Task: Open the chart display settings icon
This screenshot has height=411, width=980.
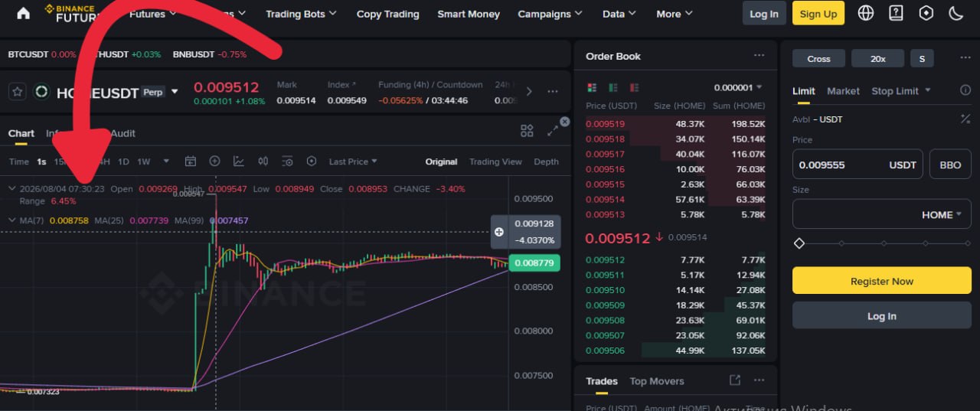Action: [x=287, y=161]
